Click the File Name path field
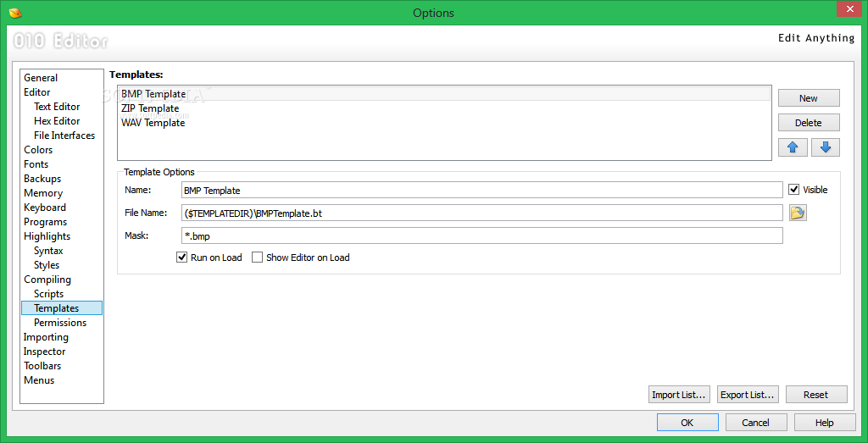 (x=481, y=213)
